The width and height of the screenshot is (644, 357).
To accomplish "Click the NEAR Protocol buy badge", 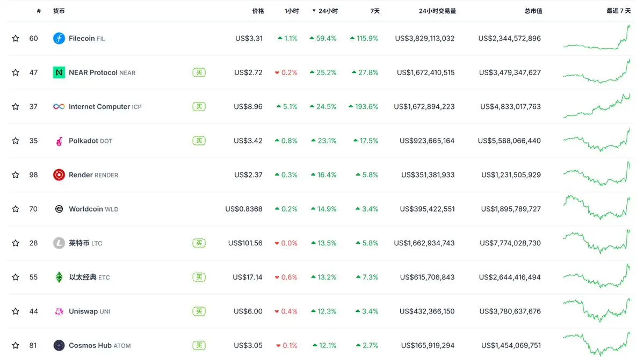I will point(199,72).
